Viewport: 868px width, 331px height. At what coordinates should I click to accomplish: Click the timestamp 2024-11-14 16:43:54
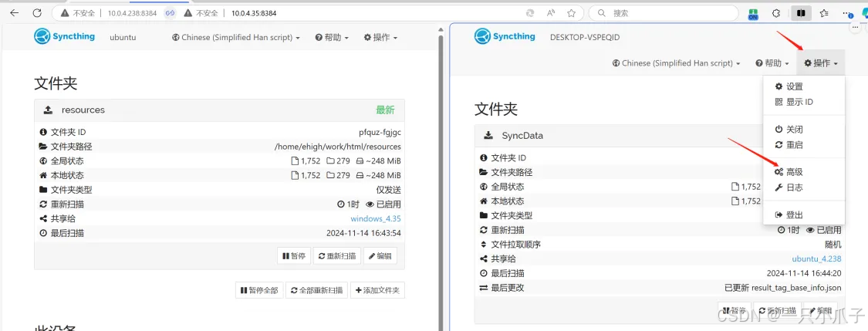pyautogui.click(x=363, y=233)
